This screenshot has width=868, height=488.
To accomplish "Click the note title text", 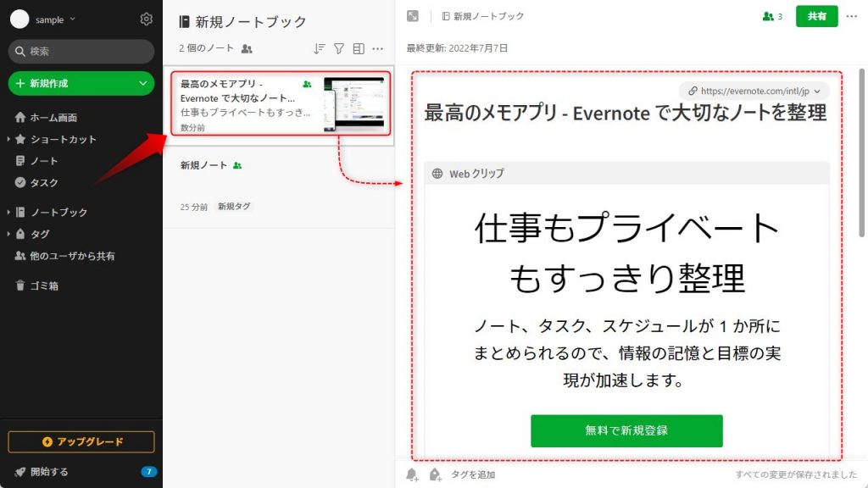I will pos(625,113).
